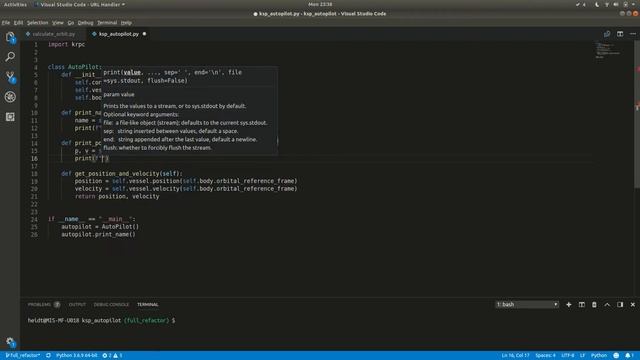This screenshot has width=640, height=360.
Task: Open changes icon in editor title bar
Action: (x=607, y=34)
